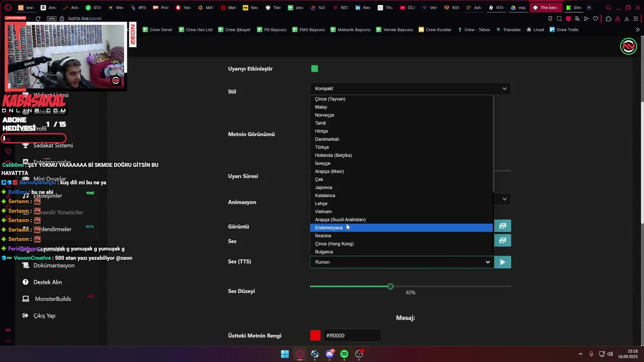The image size is (644, 362).
Task: Switch to the GTA browser tab
Action: point(93,8)
